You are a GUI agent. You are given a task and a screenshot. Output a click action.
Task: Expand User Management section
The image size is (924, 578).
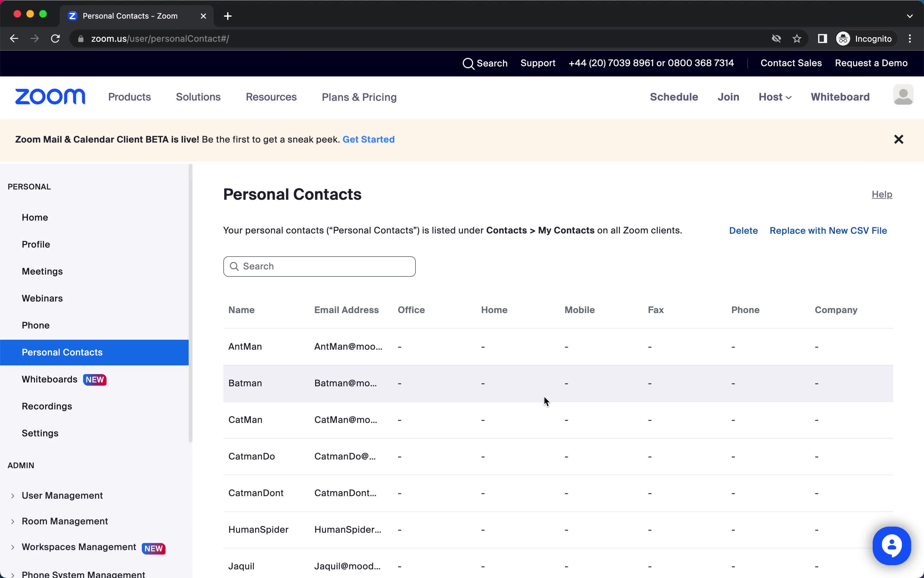(13, 496)
